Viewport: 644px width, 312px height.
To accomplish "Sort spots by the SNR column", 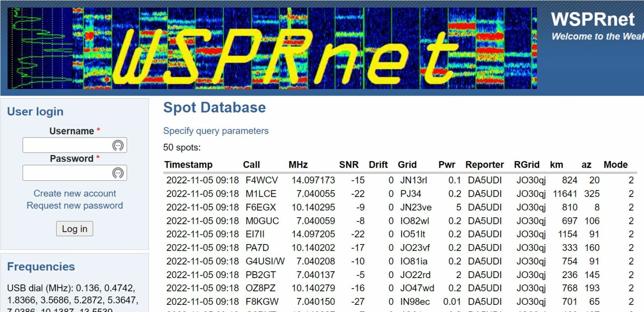I will 350,164.
